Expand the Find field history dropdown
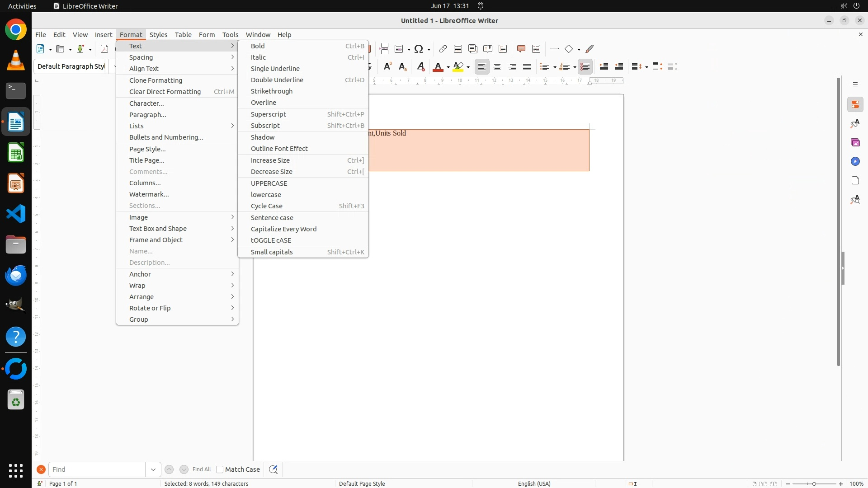 [153, 469]
